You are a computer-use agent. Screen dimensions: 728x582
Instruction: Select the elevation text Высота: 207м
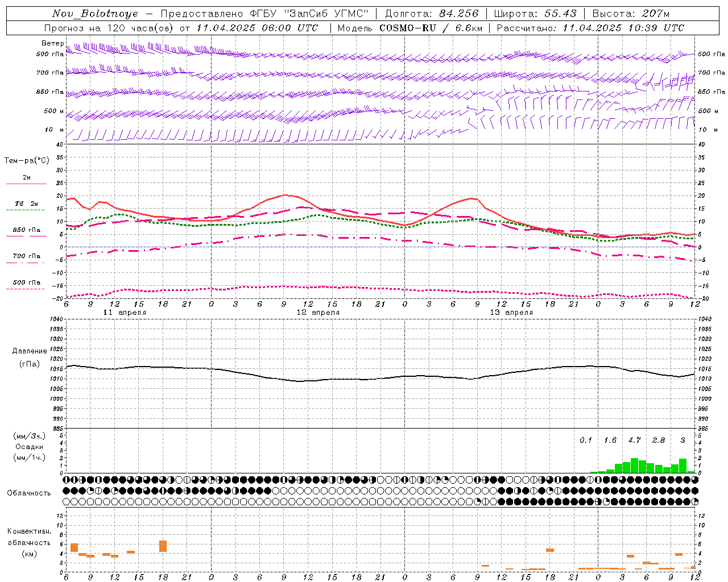(x=631, y=14)
